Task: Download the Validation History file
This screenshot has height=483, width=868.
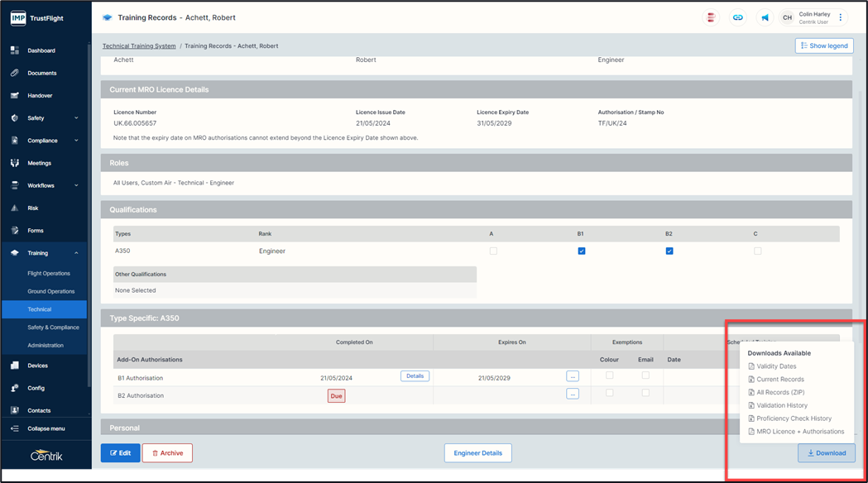Action: click(778, 405)
